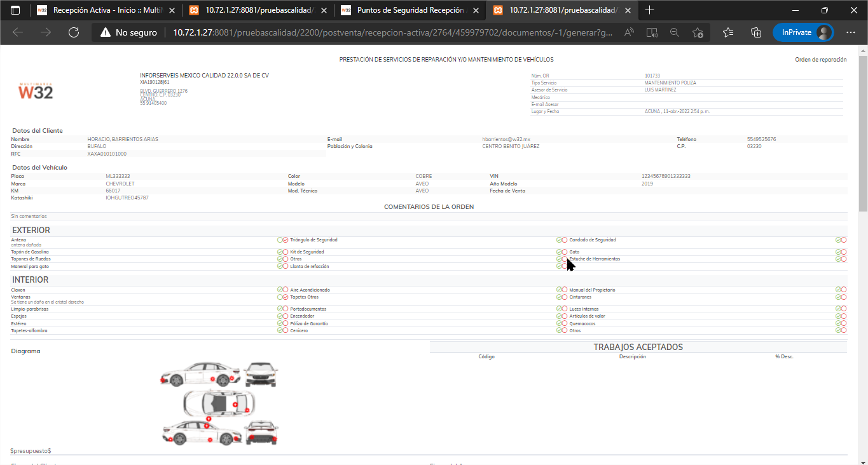Click the green OK mark for Tapón de Gasolina
This screenshot has width=868, height=465.
(280, 252)
